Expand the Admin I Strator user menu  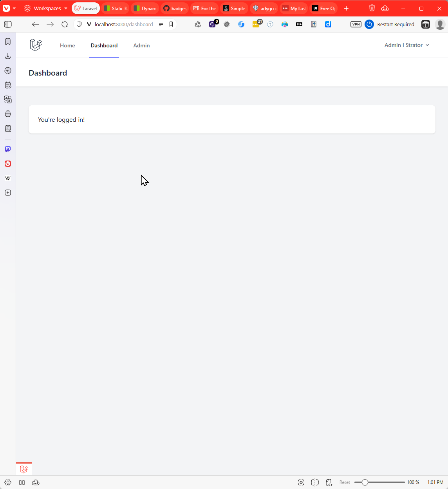click(x=406, y=45)
